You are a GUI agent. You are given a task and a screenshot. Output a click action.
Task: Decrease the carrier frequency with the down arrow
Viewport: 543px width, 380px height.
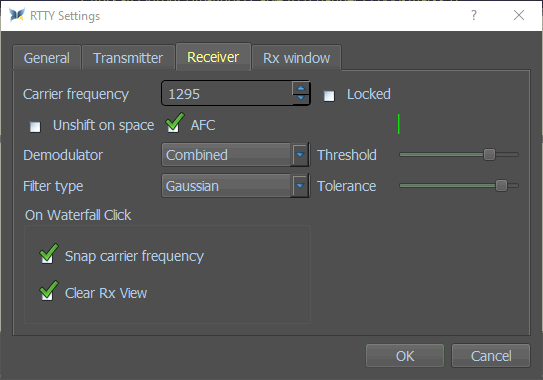301,99
